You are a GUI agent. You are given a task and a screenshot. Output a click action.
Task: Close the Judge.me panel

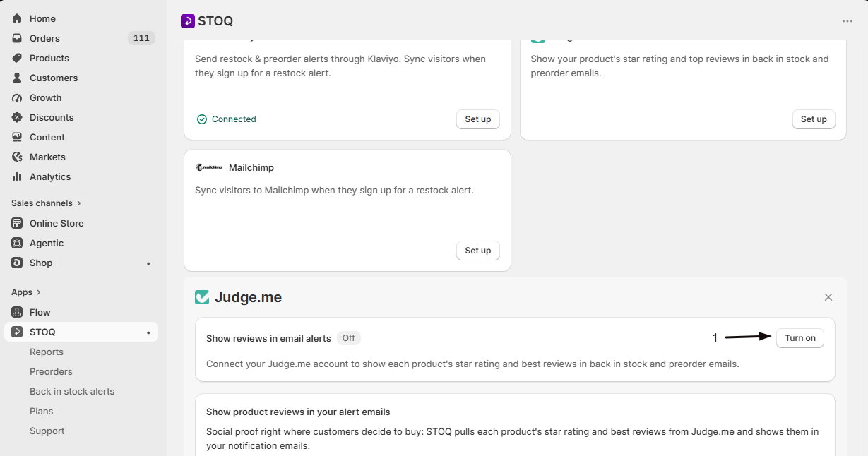828,297
